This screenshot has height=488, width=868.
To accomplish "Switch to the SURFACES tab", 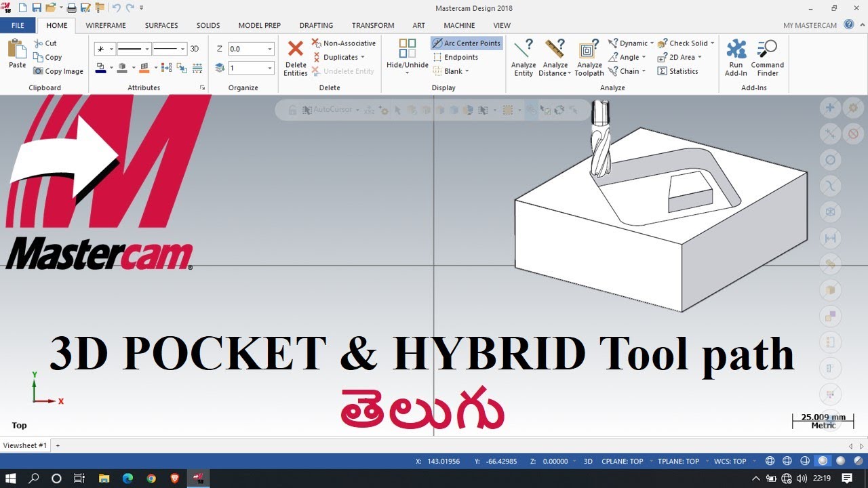I will point(161,25).
